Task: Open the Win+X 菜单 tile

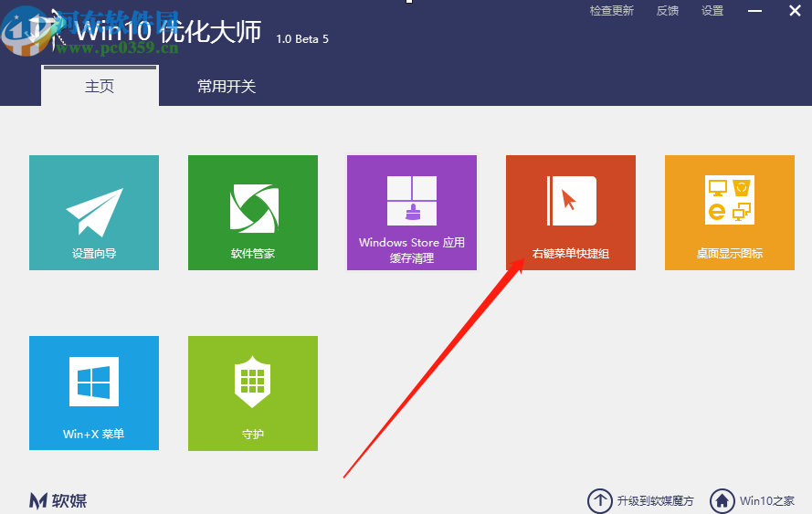Action: coord(93,393)
